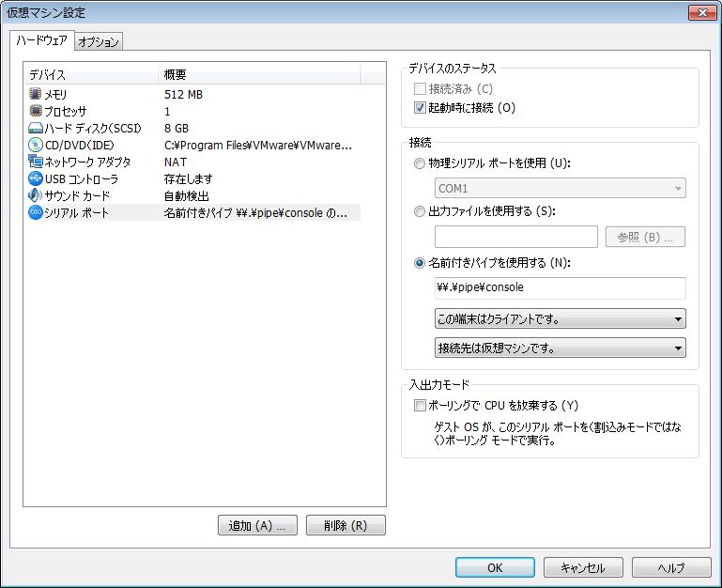The image size is (722, 588).
Task: Click the serial port icon
Action: pyautogui.click(x=35, y=212)
